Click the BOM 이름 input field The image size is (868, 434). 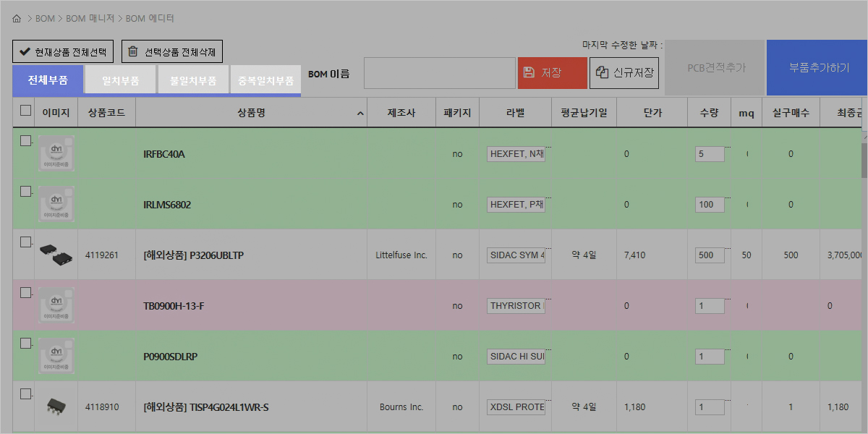point(439,73)
